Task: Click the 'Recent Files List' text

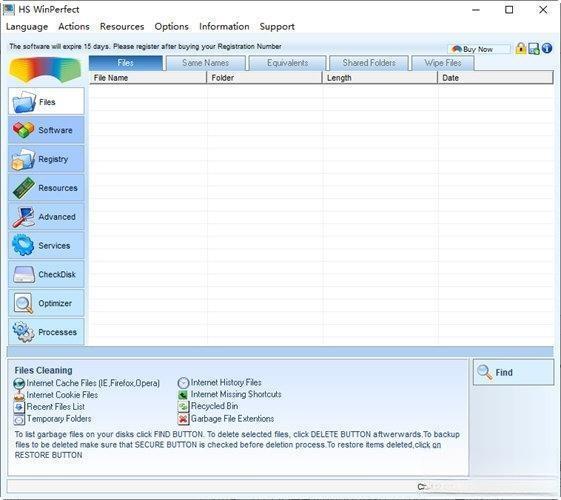Action: (56, 407)
